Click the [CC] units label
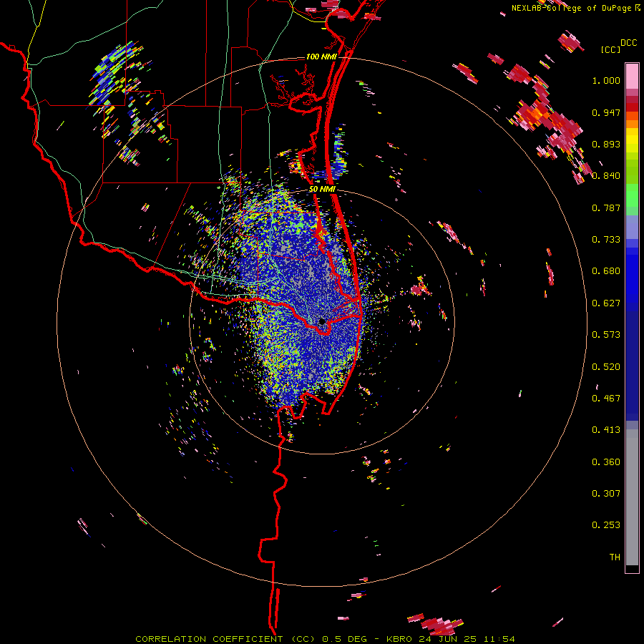644x644 pixels. (610, 49)
